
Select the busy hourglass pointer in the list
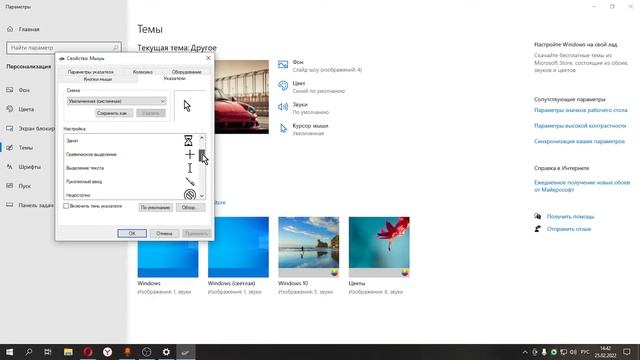point(188,140)
